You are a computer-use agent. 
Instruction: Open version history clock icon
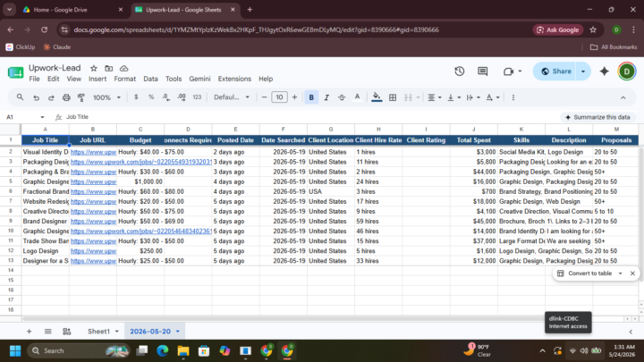459,72
